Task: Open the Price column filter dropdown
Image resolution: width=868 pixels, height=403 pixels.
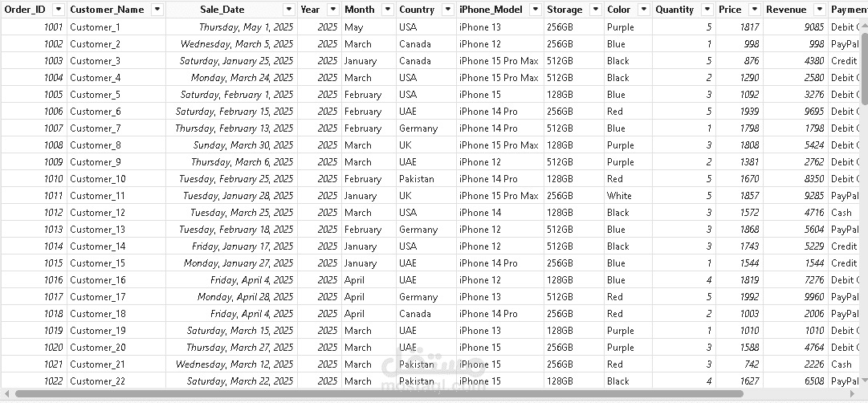Action: (755, 10)
